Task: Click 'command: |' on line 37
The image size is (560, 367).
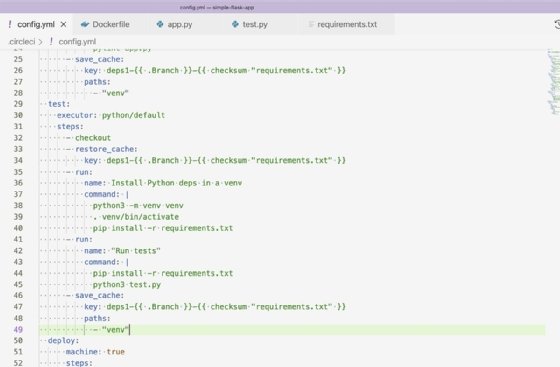Action: click(106, 194)
